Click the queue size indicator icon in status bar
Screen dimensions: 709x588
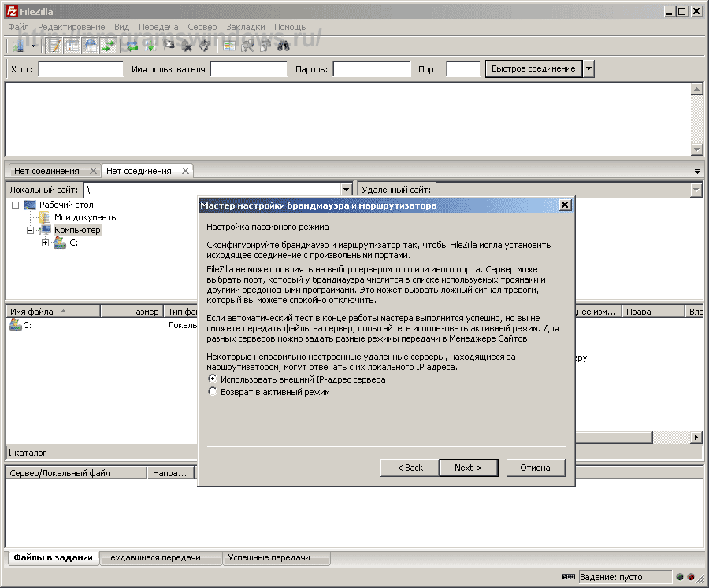click(568, 577)
